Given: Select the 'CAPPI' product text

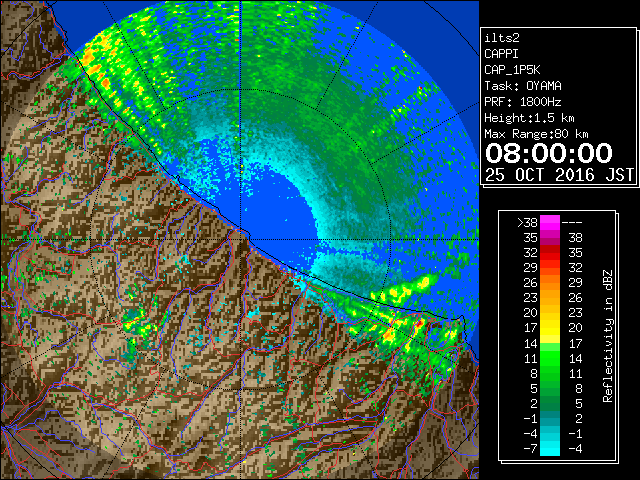Looking at the screenshot, I should 501,54.
